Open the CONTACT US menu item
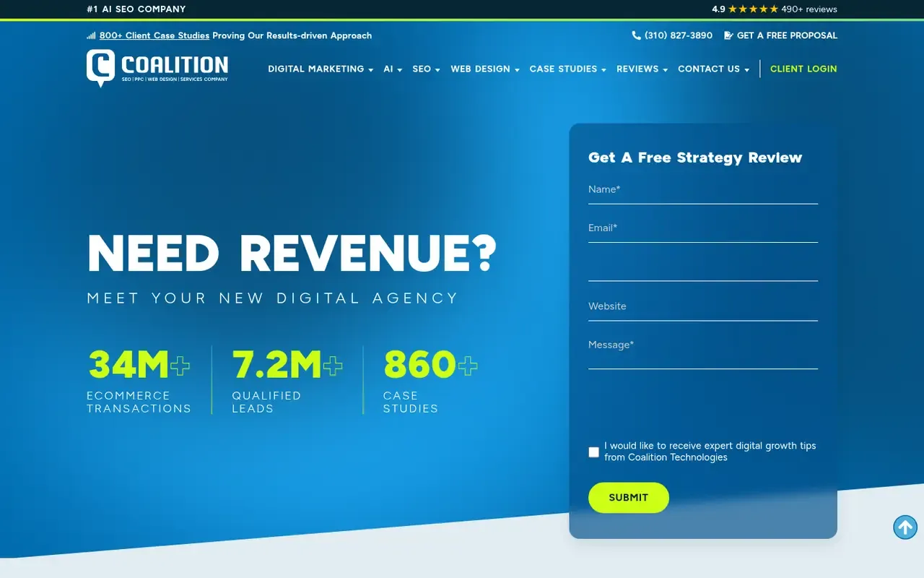924x578 pixels. tap(709, 69)
